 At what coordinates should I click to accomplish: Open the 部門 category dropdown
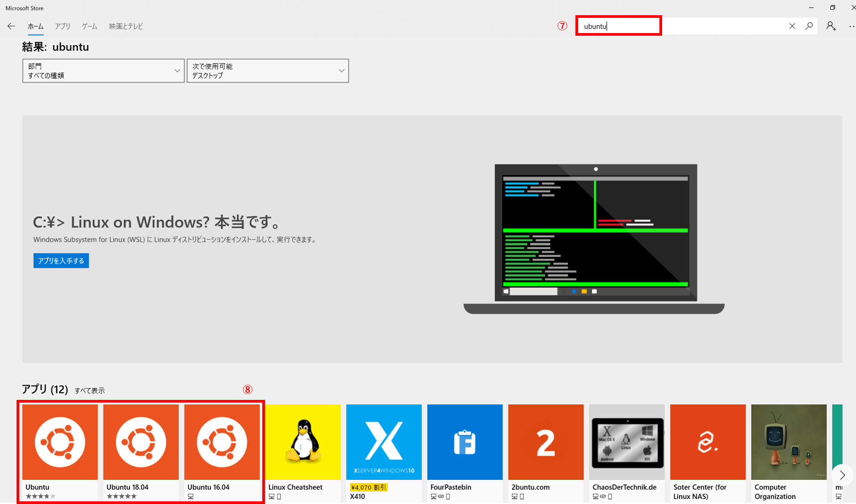(103, 71)
